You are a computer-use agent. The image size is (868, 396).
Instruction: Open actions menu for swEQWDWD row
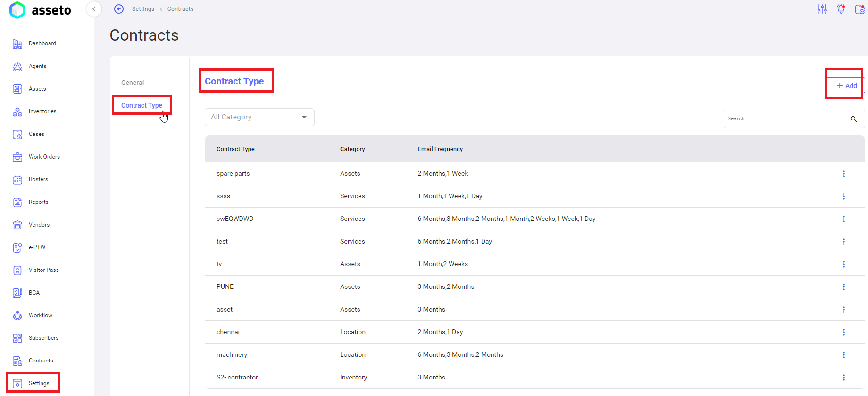coord(844,219)
